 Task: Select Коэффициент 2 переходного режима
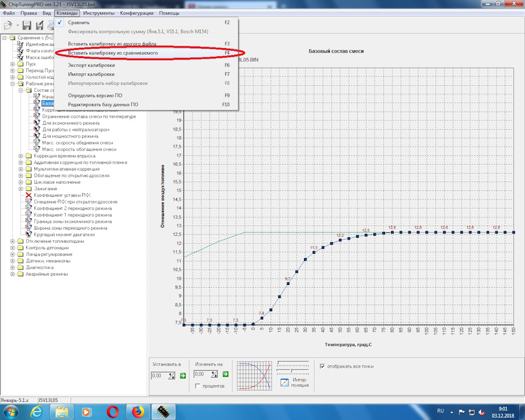tap(73, 208)
